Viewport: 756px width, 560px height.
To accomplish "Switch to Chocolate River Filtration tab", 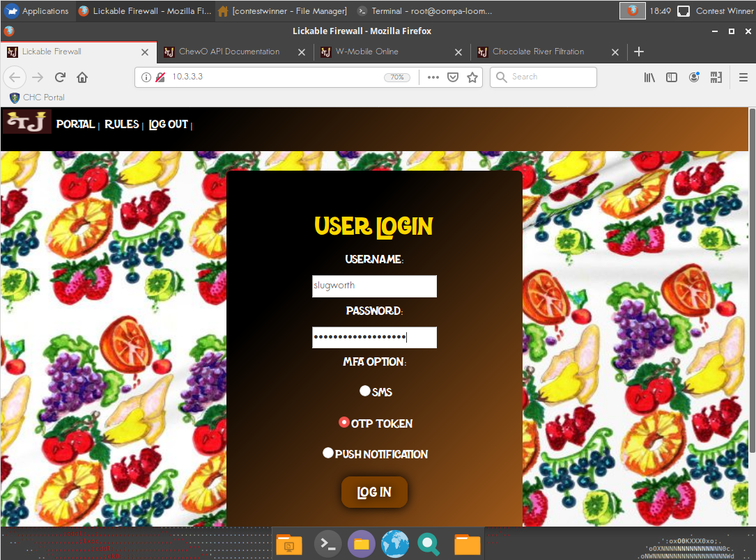I will 538,52.
